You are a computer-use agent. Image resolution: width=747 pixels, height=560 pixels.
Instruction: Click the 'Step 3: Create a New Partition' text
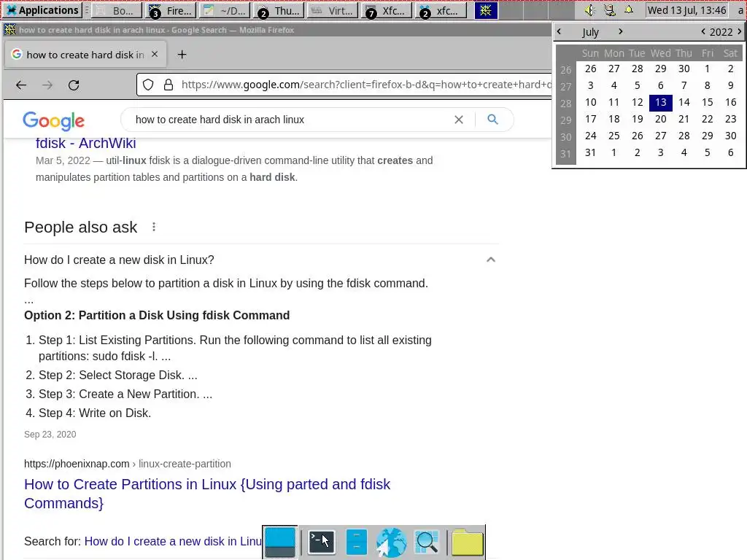coord(125,394)
